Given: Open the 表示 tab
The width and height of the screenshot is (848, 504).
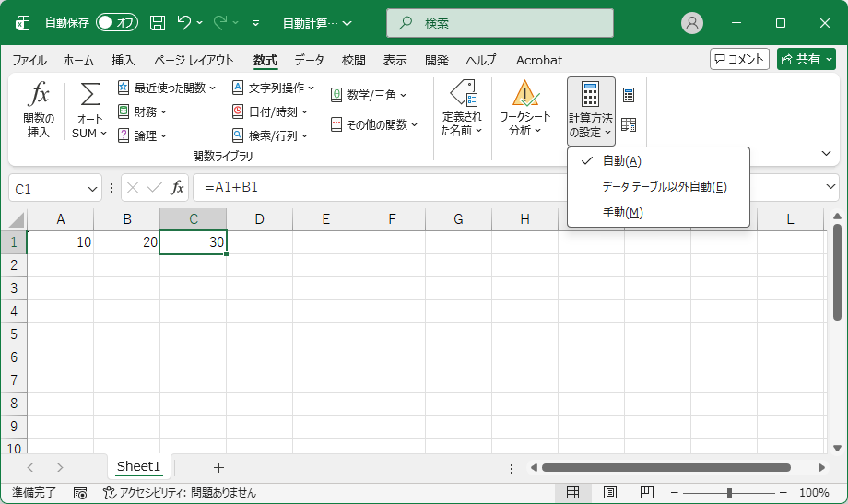Looking at the screenshot, I should [395, 60].
